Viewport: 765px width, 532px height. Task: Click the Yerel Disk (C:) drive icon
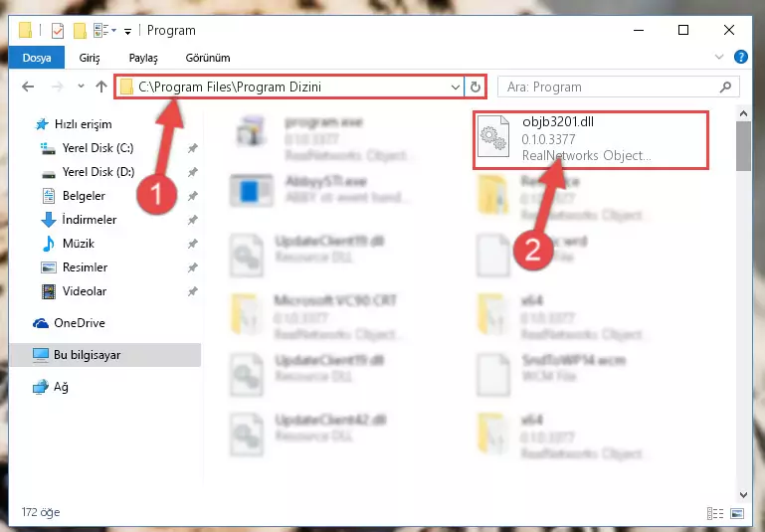coord(48,148)
